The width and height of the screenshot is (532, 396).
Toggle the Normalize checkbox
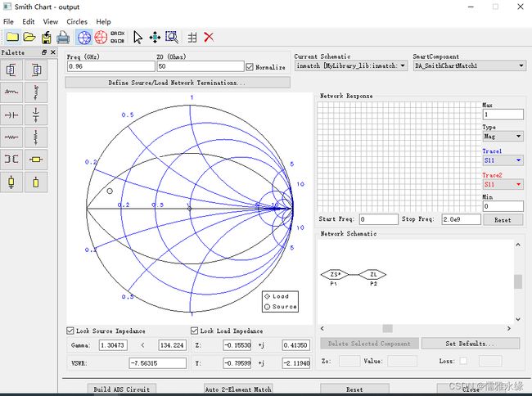pos(250,67)
